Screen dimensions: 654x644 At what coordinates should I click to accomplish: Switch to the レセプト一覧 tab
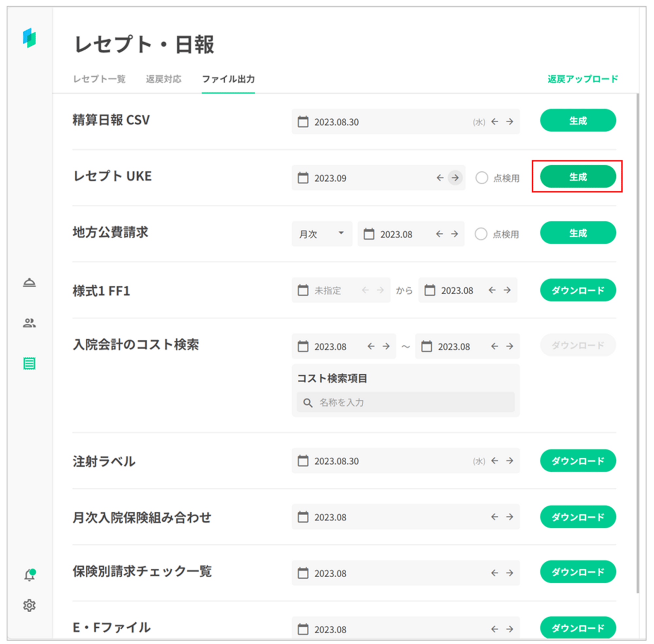pos(99,79)
